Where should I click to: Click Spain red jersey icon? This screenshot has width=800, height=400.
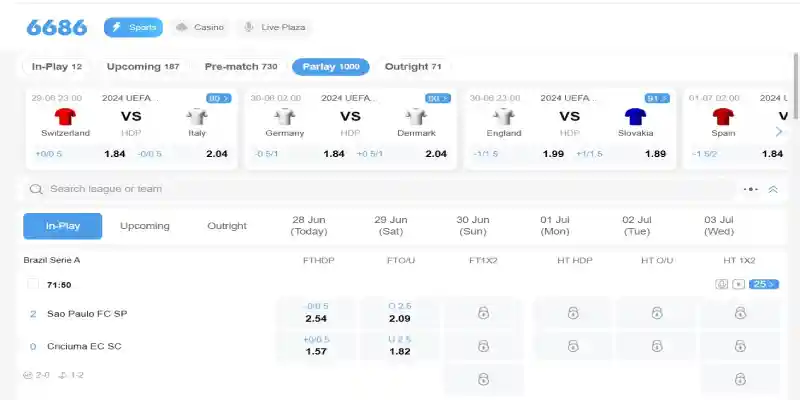tap(723, 117)
